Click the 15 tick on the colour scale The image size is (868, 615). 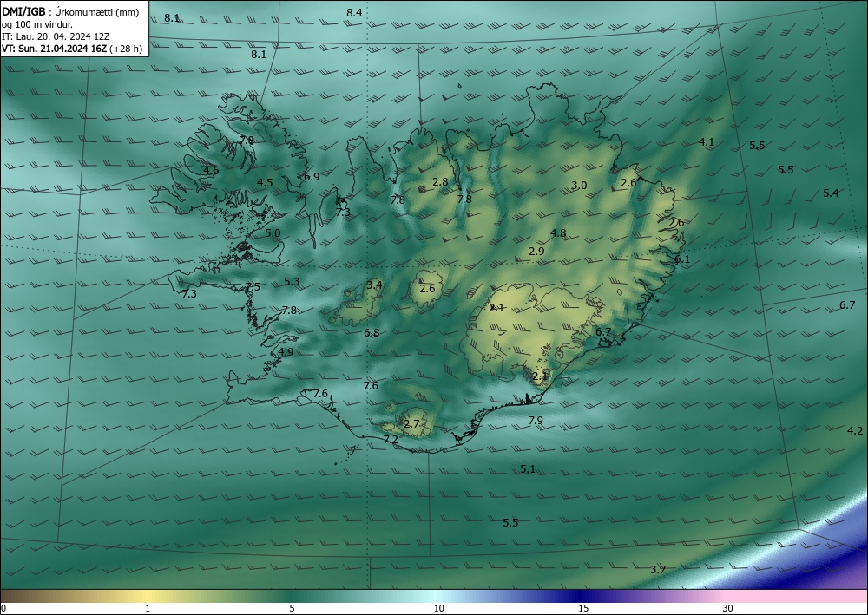[x=583, y=608]
